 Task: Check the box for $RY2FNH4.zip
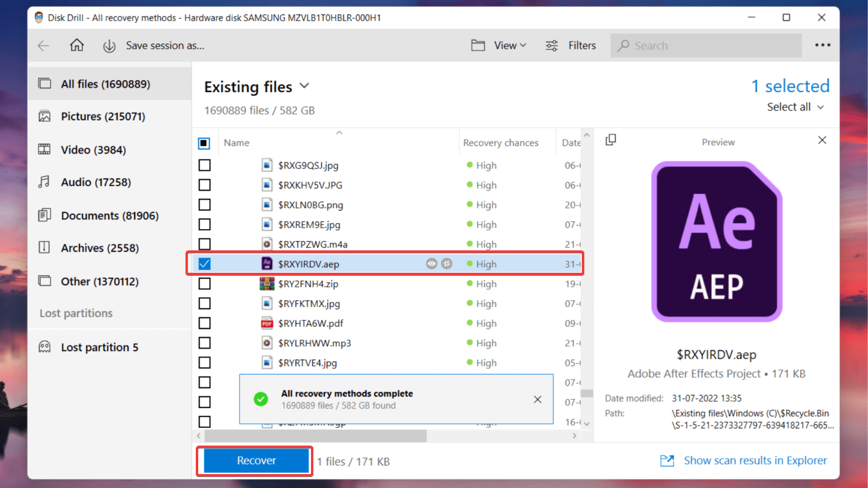[x=205, y=284]
